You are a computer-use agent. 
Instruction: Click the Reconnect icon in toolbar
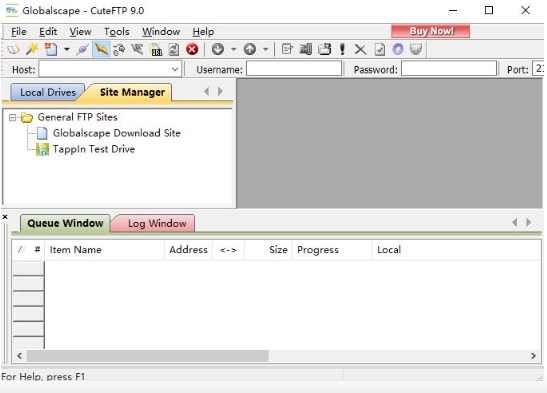(137, 49)
